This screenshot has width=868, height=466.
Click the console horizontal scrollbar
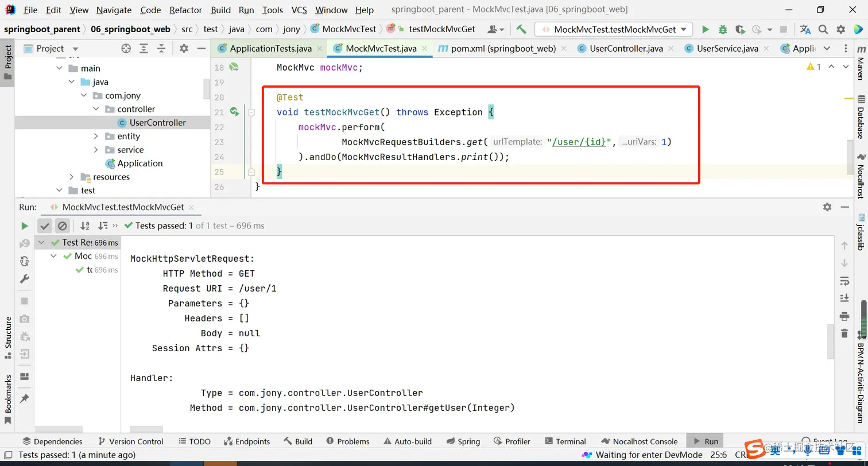[x=146, y=429]
